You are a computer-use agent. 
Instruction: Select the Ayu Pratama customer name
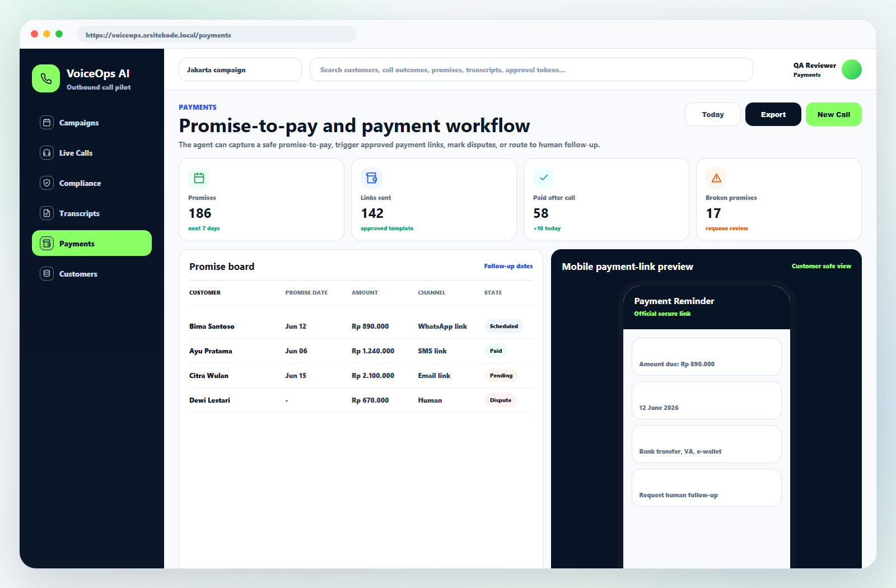point(211,351)
